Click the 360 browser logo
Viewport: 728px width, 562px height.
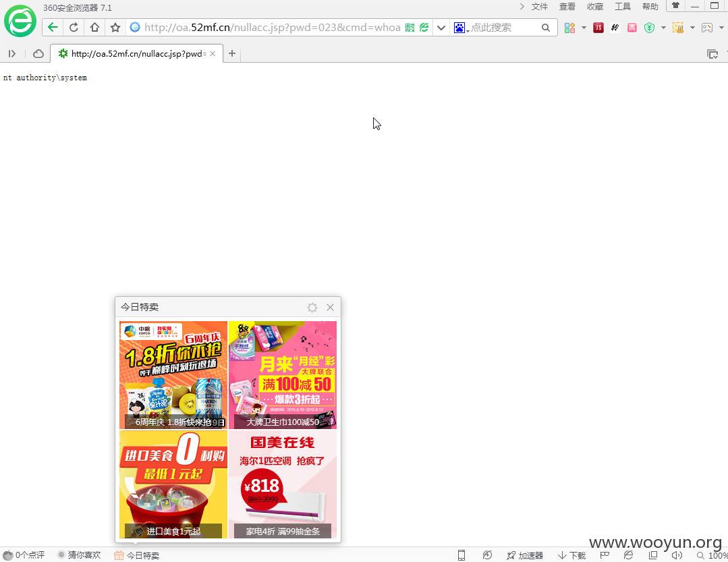tap(20, 21)
